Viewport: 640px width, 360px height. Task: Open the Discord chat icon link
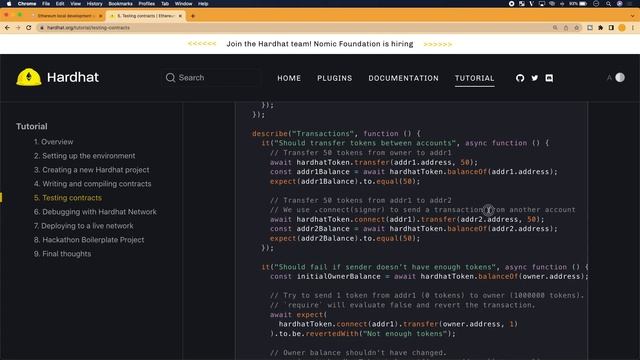[549, 78]
